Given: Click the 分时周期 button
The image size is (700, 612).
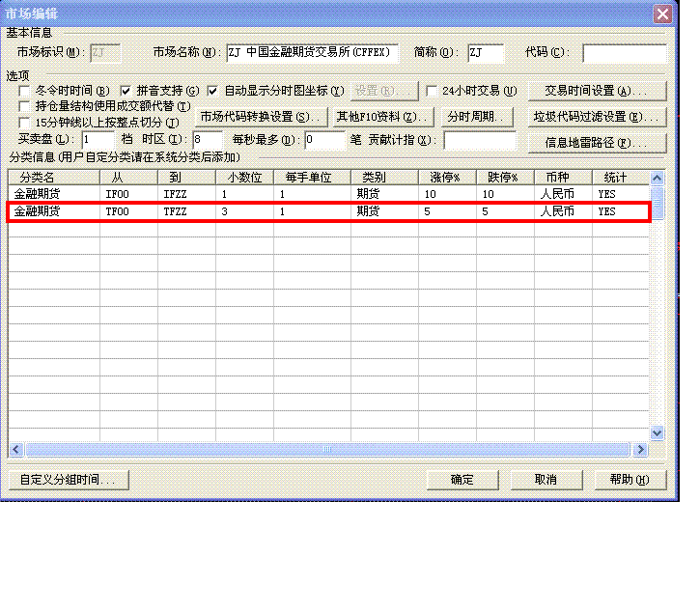Looking at the screenshot, I should (477, 117).
